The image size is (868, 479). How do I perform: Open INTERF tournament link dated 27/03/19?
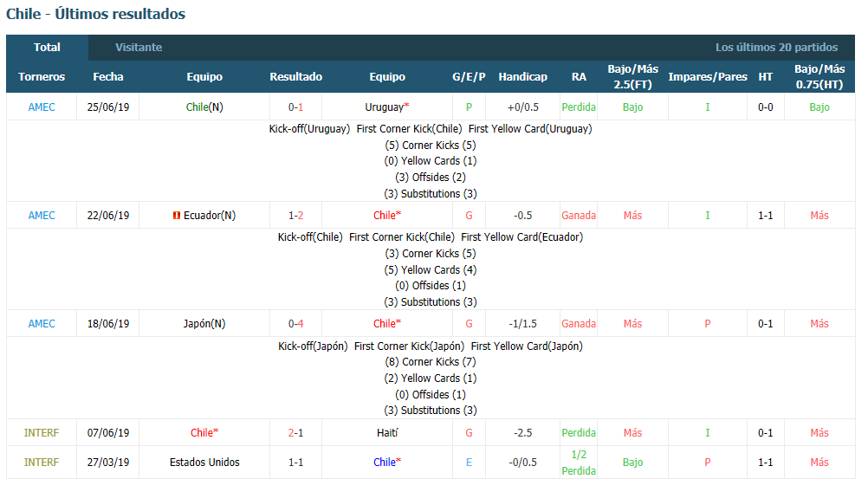point(42,463)
